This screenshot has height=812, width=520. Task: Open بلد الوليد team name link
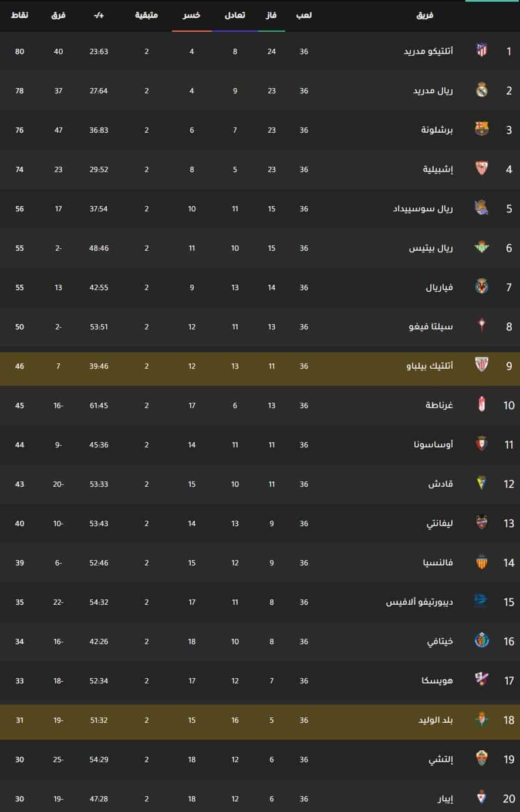pos(435,720)
